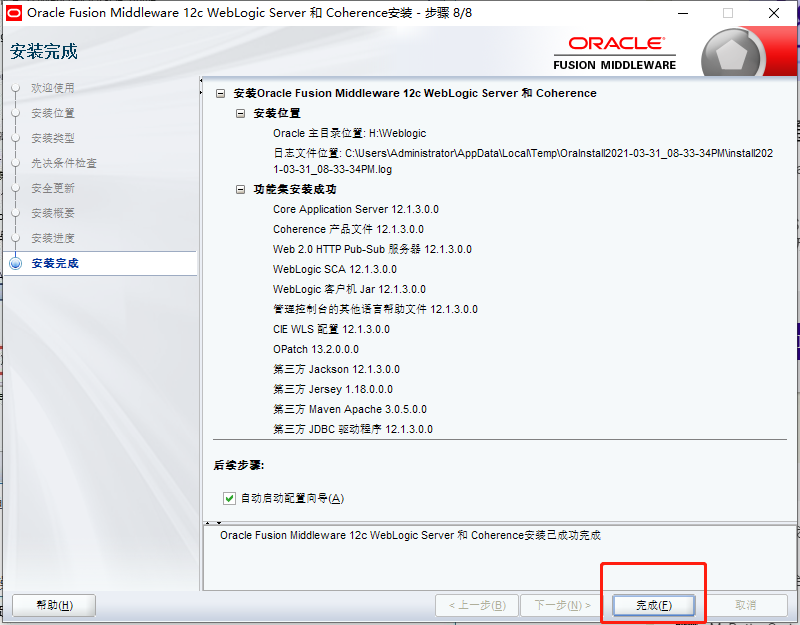Click the 安装完成 page title

pyautogui.click(x=44, y=52)
